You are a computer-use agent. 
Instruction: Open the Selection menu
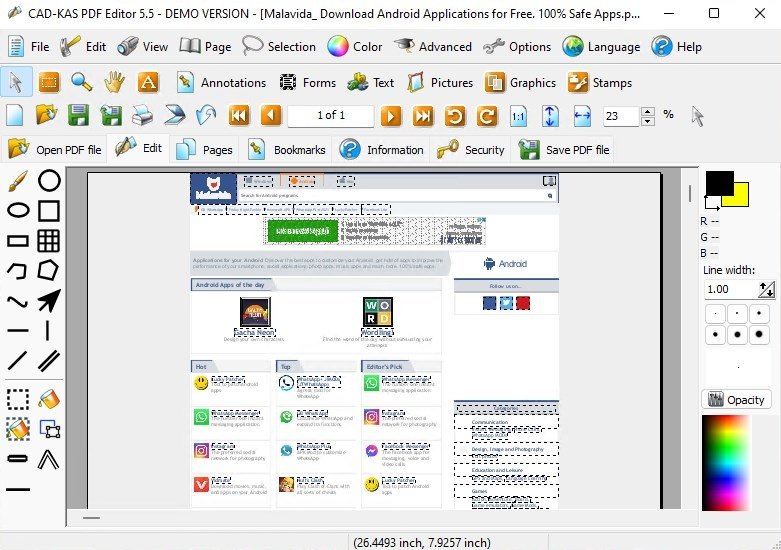point(279,47)
